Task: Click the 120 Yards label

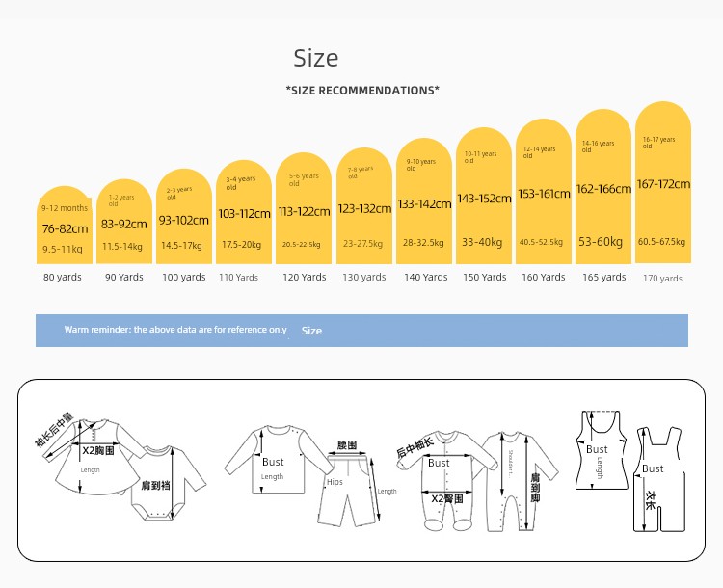Action: (x=305, y=278)
